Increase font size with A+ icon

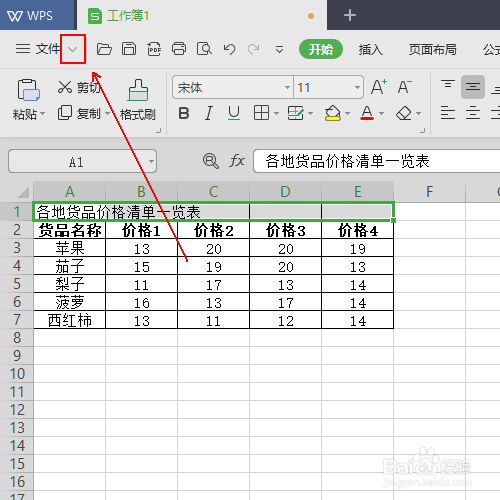point(379,87)
